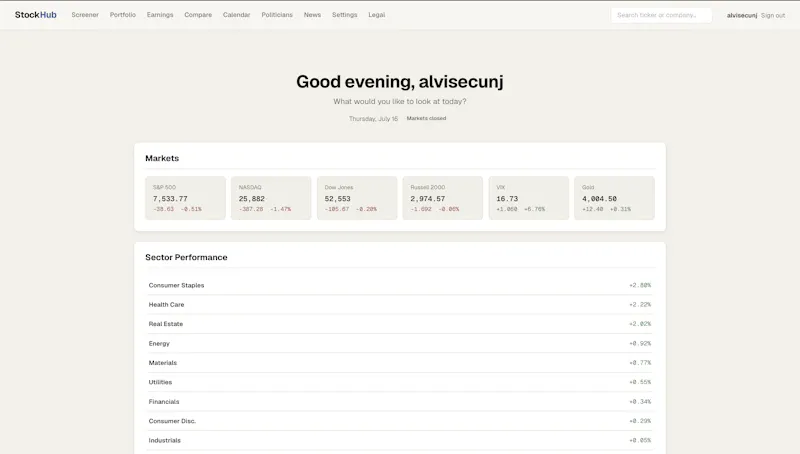800x454 pixels.
Task: Open the Calendar page
Action: (x=237, y=15)
